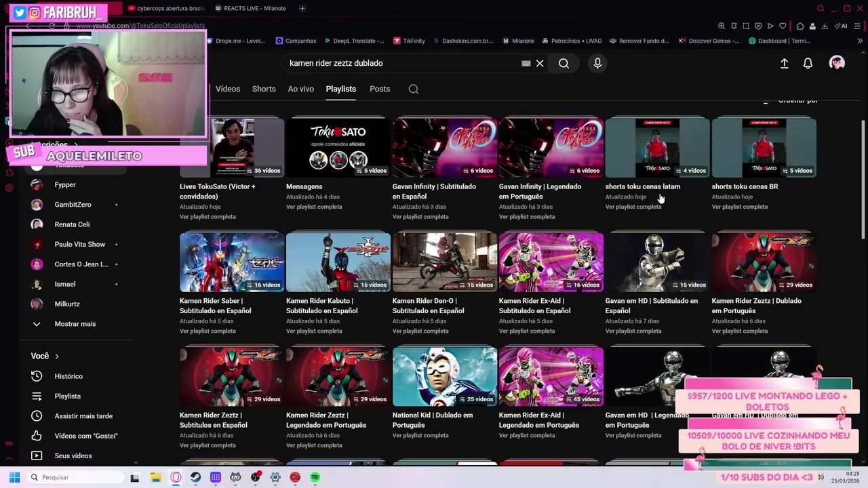Screen dimensions: 868x488
Task: Open File Explorer from the taskbar
Action: pyautogui.click(x=155, y=477)
